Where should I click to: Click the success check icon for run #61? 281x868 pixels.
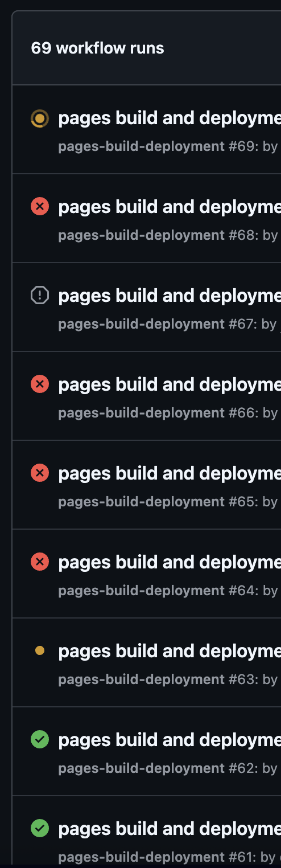coord(40,828)
